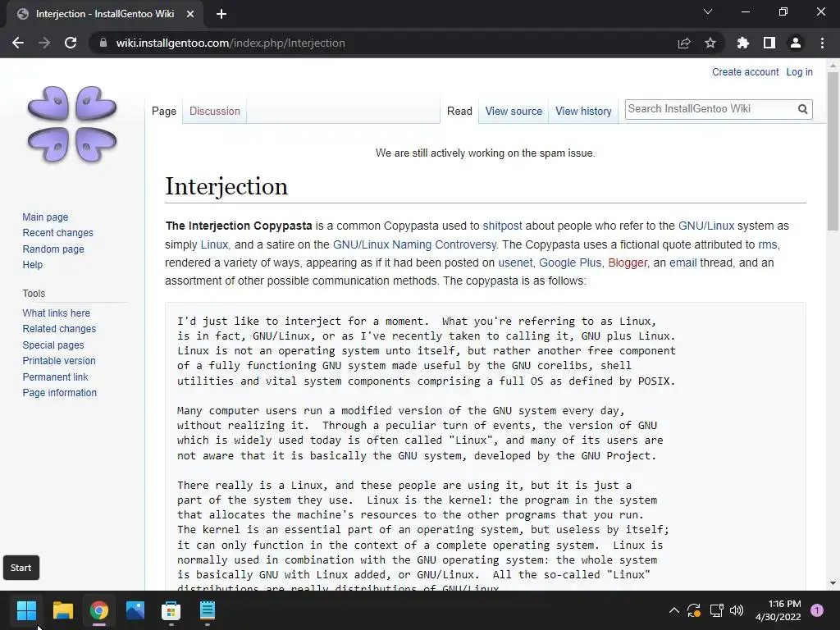840x630 pixels.
Task: Toggle the Chrome side panel
Action: [x=769, y=43]
